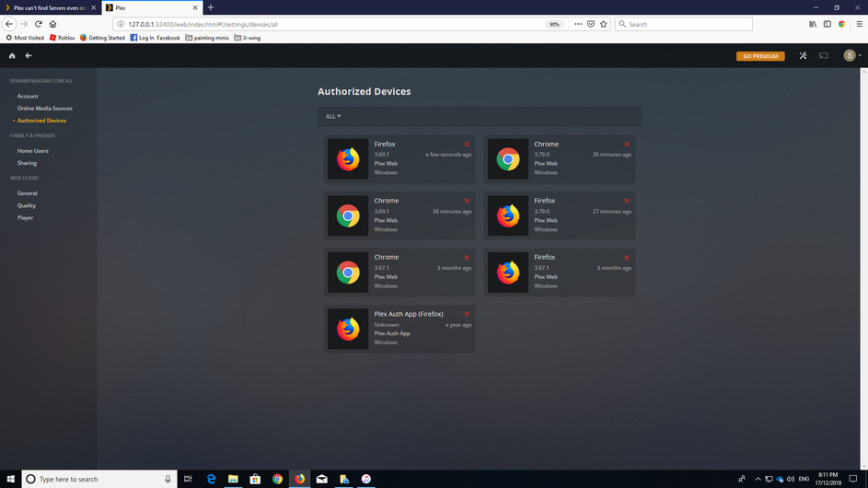Save page to Pocket icon
This screenshot has width=868, height=488.
591,24
